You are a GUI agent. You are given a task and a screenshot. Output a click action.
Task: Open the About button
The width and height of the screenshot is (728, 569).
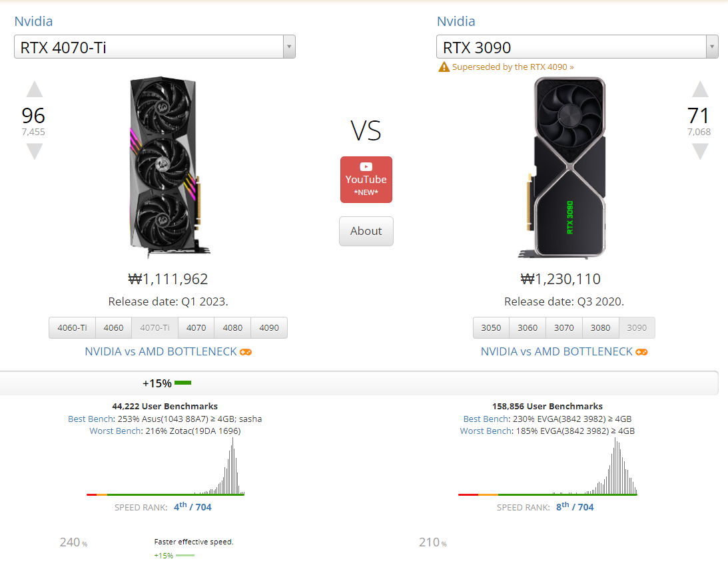[366, 231]
